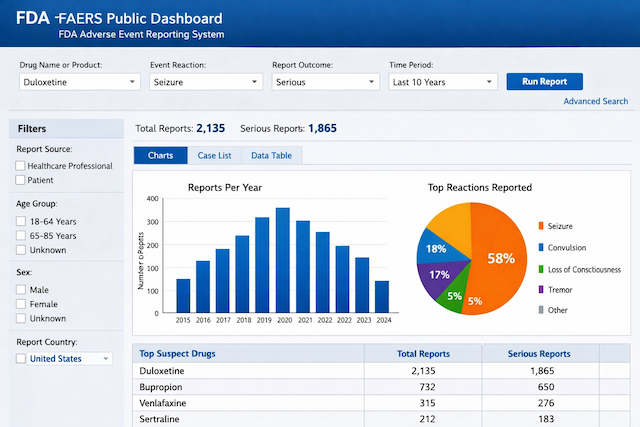This screenshot has height=427, width=640.
Task: Click the orange Seizure legend swatch
Action: tap(541, 226)
